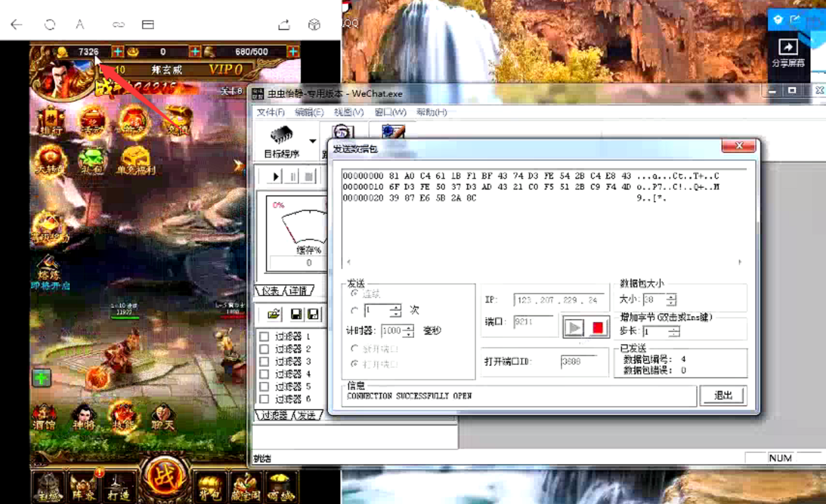Click the window layout icon in the top bar
Screen dimensions: 826x504
(148, 24)
